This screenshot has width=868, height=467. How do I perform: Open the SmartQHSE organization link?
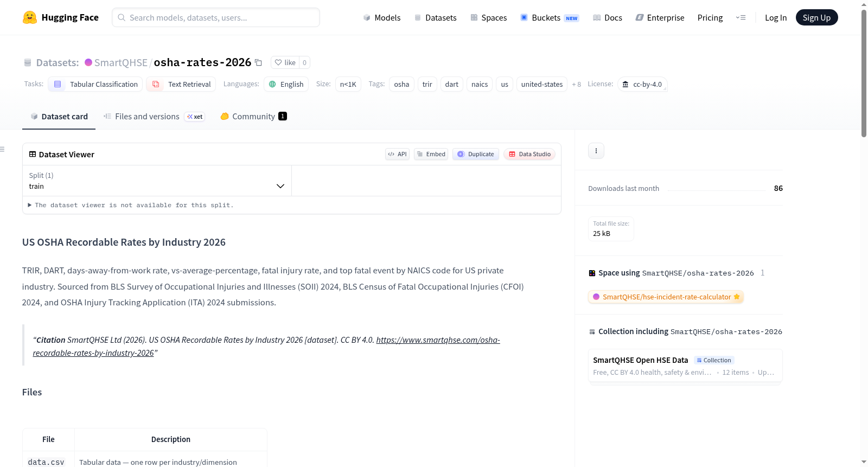click(x=121, y=63)
